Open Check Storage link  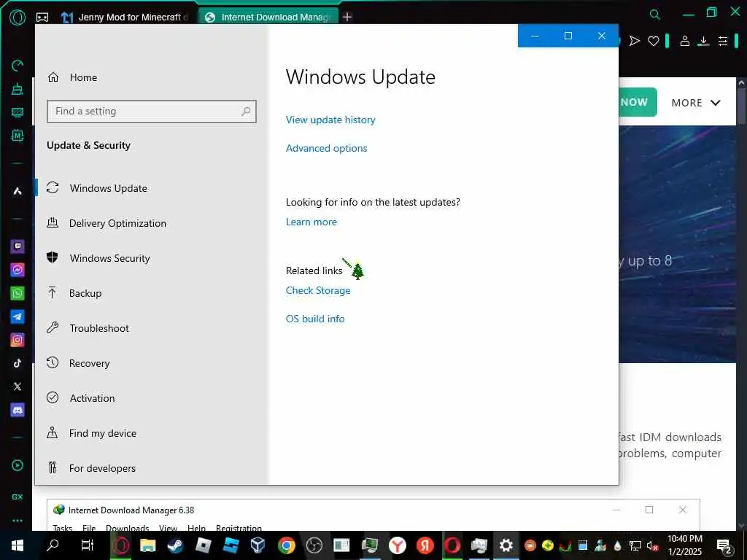tap(318, 290)
